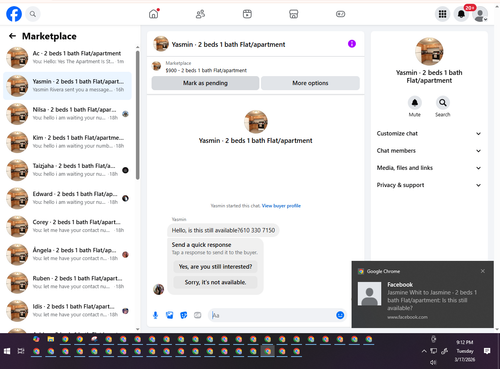Image resolution: width=500 pixels, height=369 pixels.
Task: Open the Marketplace storefront tab icon
Action: pos(294,14)
